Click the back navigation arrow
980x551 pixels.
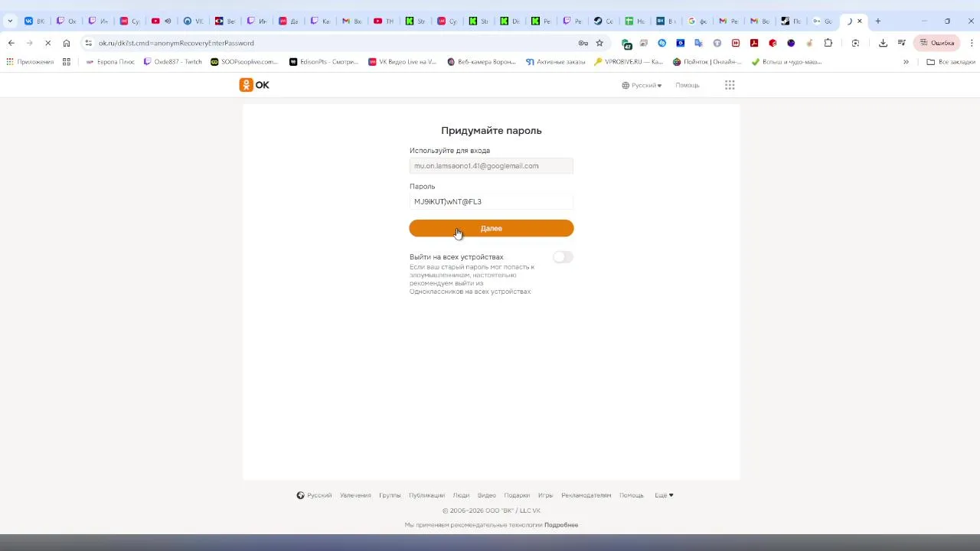click(x=11, y=43)
